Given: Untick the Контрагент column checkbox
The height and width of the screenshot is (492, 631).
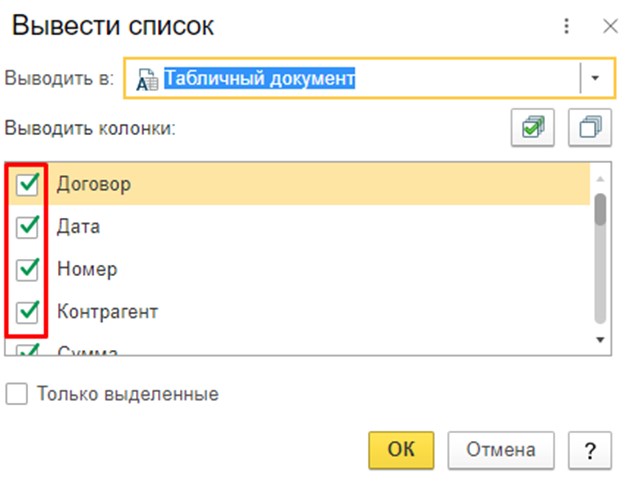Looking at the screenshot, I should coord(28,312).
